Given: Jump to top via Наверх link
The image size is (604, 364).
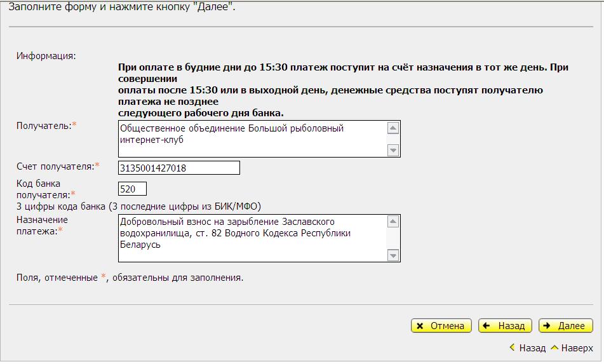Looking at the screenshot, I should coord(577,348).
